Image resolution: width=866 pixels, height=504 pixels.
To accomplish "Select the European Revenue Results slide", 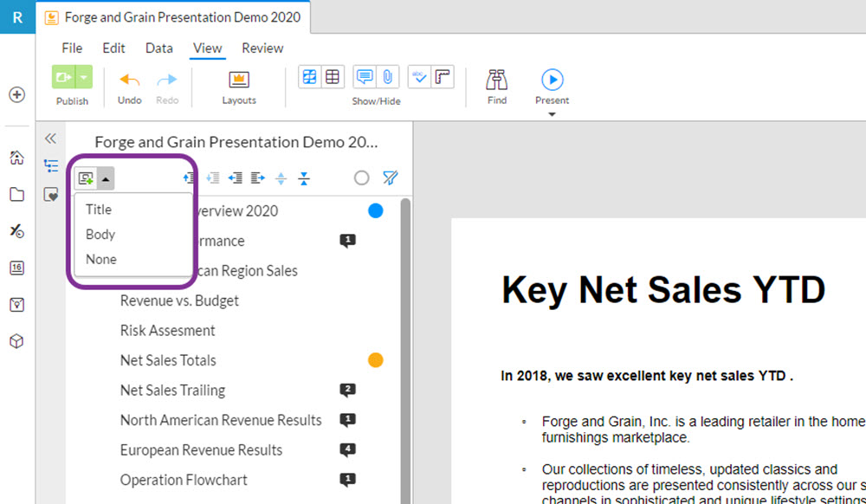I will click(201, 450).
